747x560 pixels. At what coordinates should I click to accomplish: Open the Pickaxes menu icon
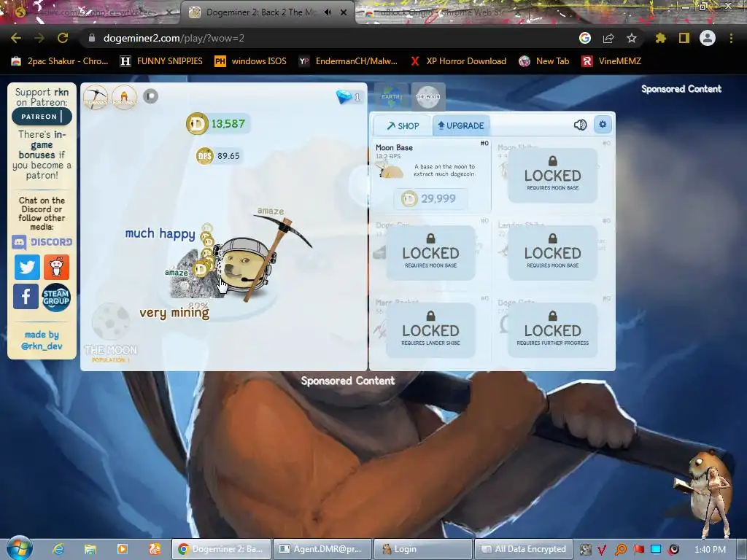pos(96,97)
